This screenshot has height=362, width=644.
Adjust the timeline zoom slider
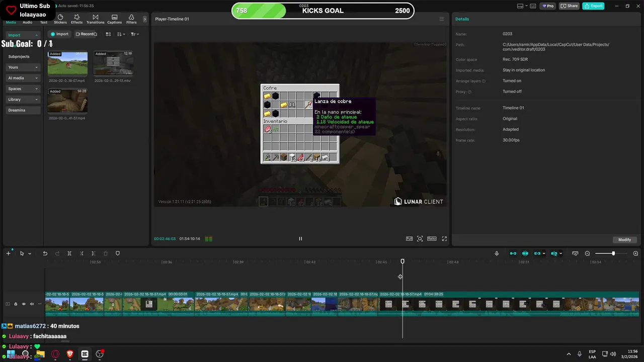[613, 253]
